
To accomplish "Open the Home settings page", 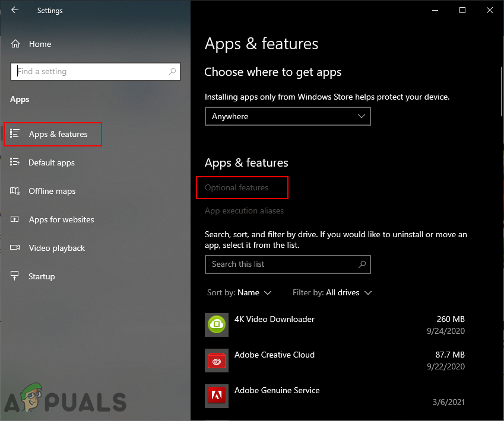I will click(31, 44).
